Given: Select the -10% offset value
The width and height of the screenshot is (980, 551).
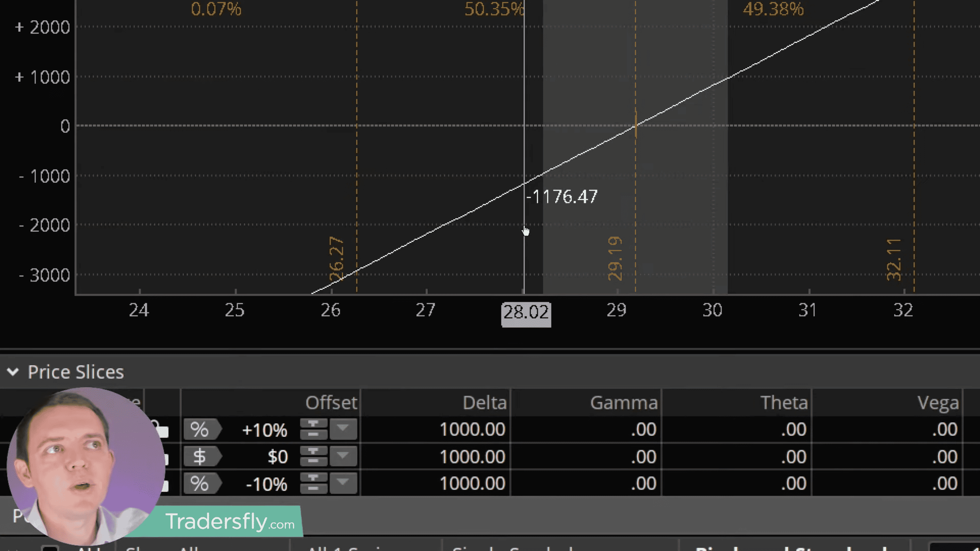Looking at the screenshot, I should (x=267, y=484).
